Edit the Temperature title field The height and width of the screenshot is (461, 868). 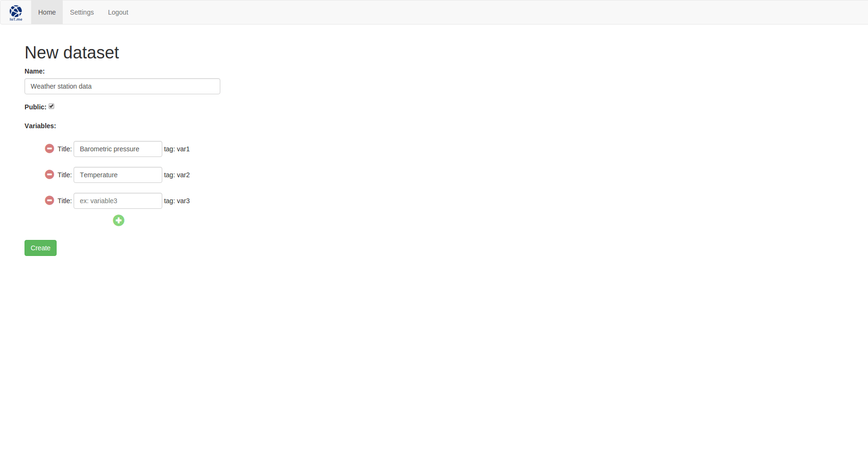tap(118, 175)
